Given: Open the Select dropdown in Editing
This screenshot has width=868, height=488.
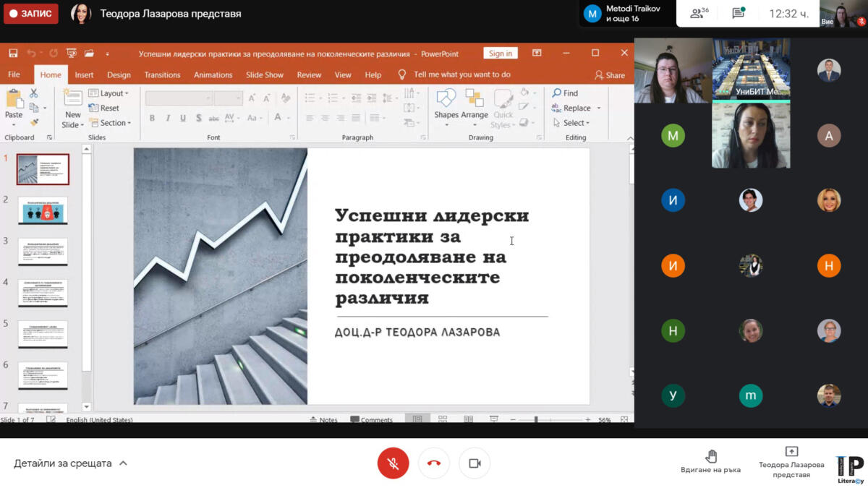Looking at the screenshot, I should 571,123.
